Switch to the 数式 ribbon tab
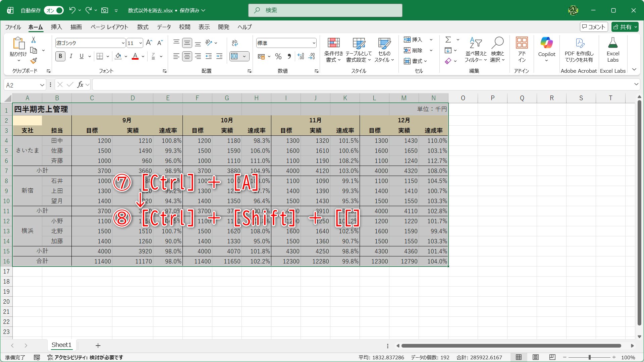 click(143, 27)
